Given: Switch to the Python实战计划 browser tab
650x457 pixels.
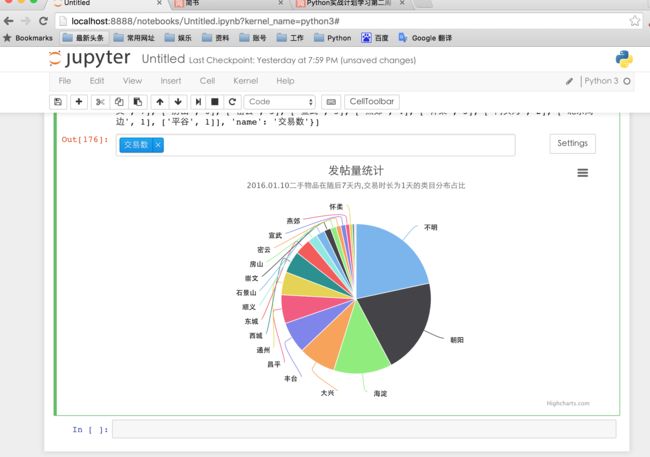Looking at the screenshot, I should click(348, 3).
